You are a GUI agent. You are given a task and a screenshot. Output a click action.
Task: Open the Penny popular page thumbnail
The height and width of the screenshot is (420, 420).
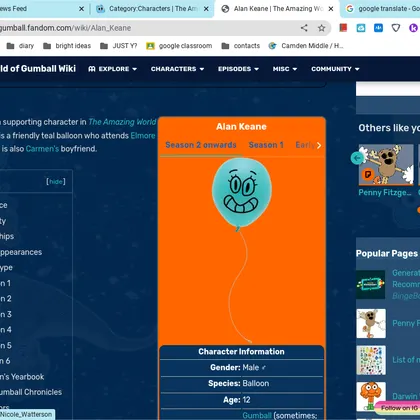371,323
